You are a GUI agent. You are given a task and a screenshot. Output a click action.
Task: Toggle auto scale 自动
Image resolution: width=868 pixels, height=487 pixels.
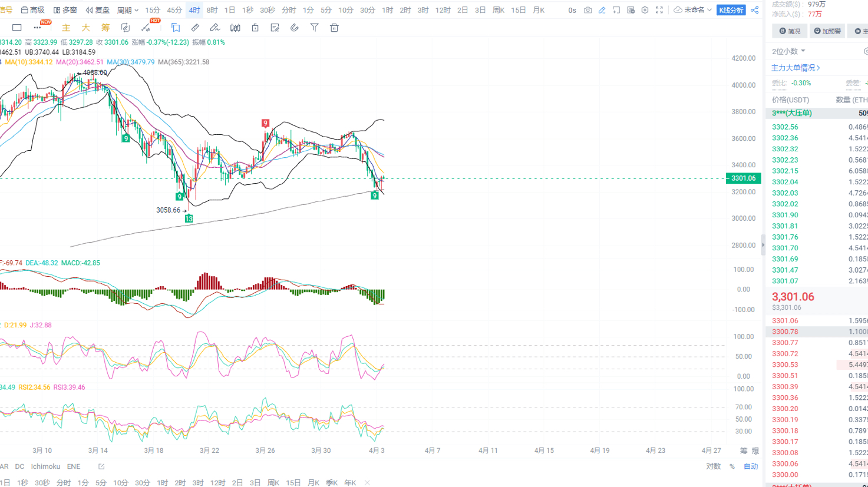(751, 466)
